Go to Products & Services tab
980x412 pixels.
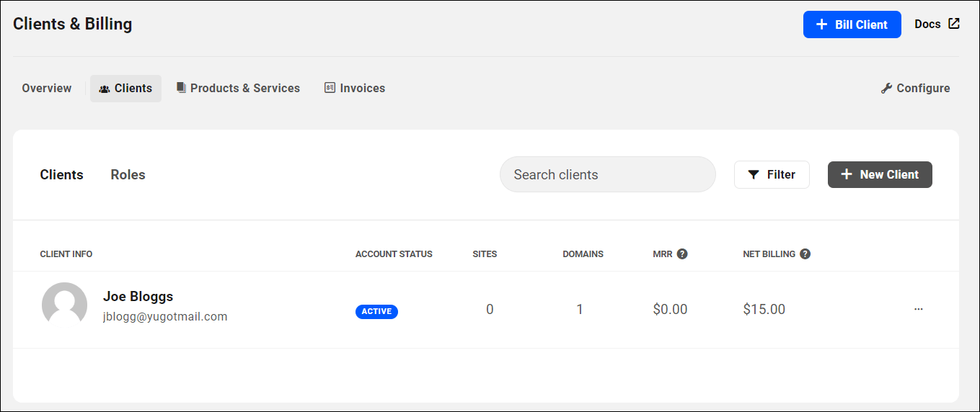coord(238,88)
